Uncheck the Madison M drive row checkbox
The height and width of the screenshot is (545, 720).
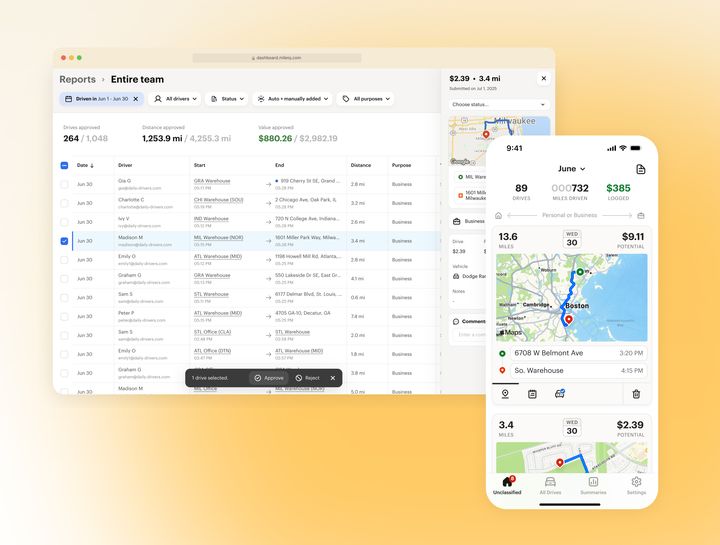click(x=64, y=241)
